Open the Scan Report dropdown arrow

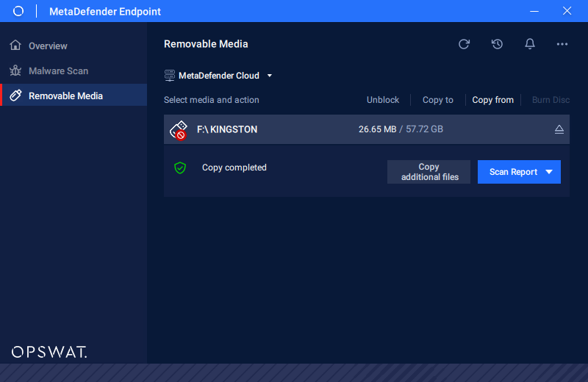[549, 172]
